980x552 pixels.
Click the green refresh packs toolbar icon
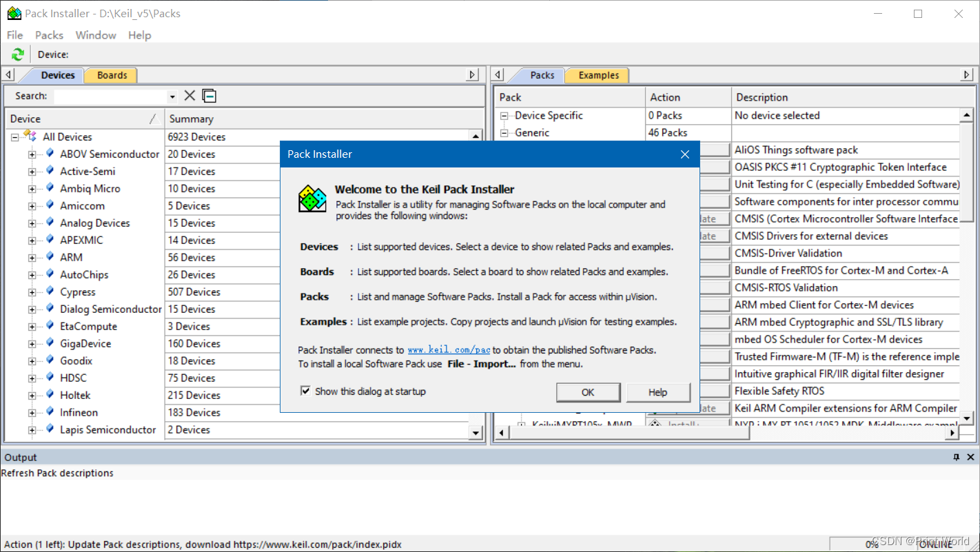18,54
